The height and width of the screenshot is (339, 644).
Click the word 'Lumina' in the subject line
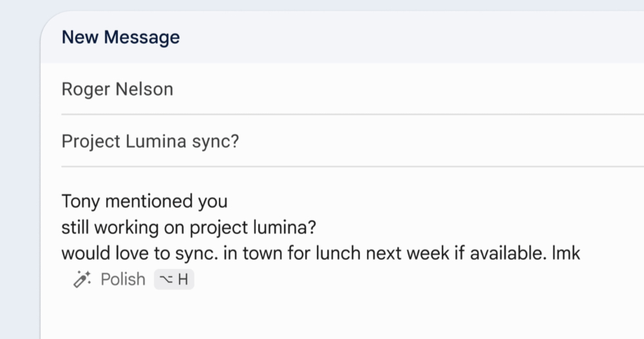[156, 141]
